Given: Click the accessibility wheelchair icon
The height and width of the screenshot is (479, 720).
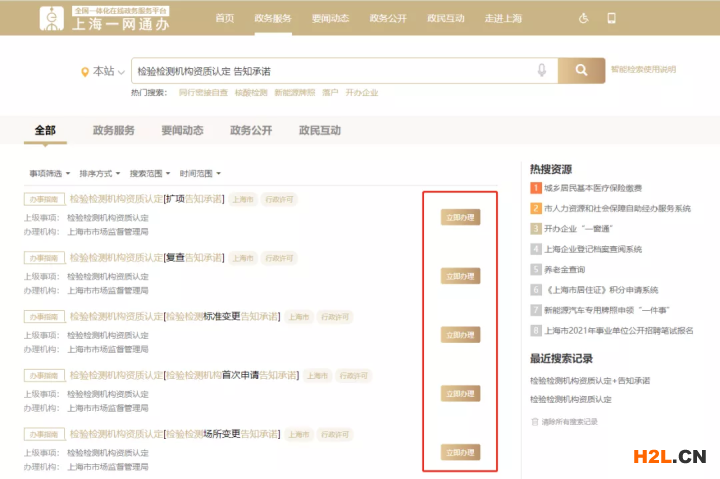Looking at the screenshot, I should click(x=584, y=18).
